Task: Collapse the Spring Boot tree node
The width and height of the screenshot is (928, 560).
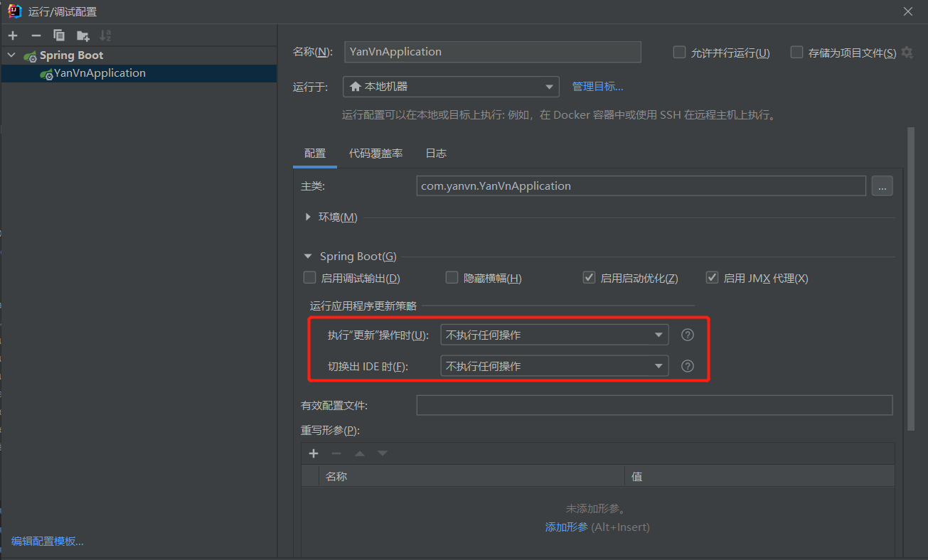Action: pos(11,55)
